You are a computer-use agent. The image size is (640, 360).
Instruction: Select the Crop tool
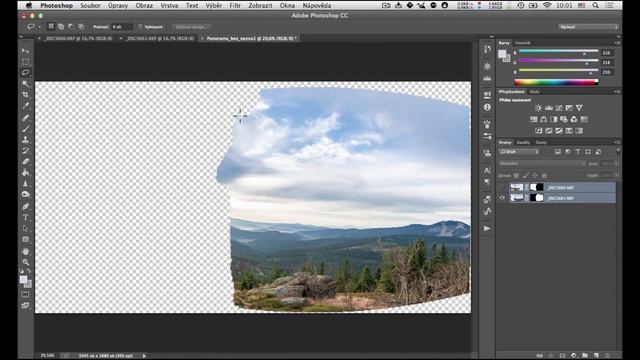point(26,95)
